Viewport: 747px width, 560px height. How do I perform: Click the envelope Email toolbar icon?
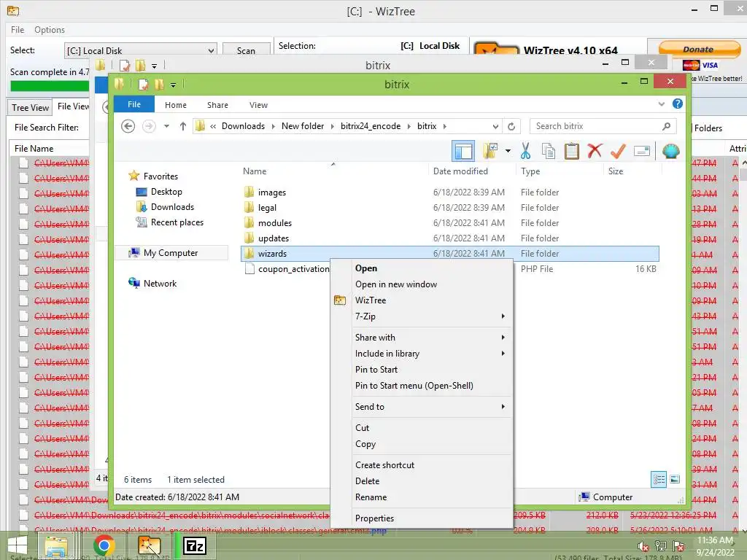(642, 152)
